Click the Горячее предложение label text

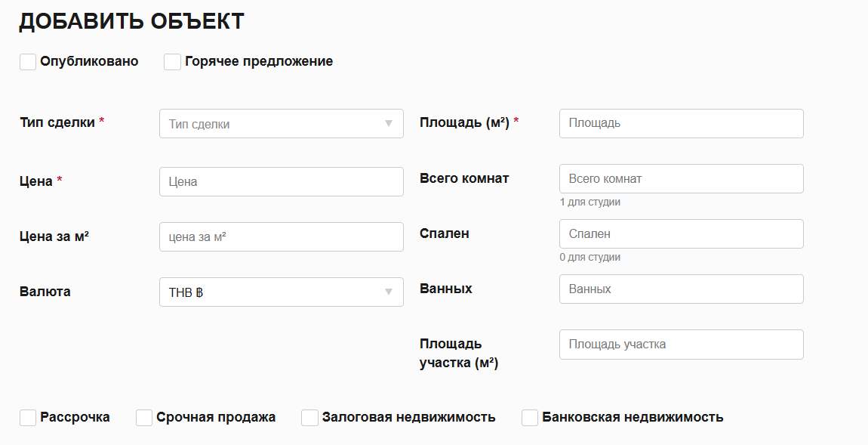click(x=259, y=62)
